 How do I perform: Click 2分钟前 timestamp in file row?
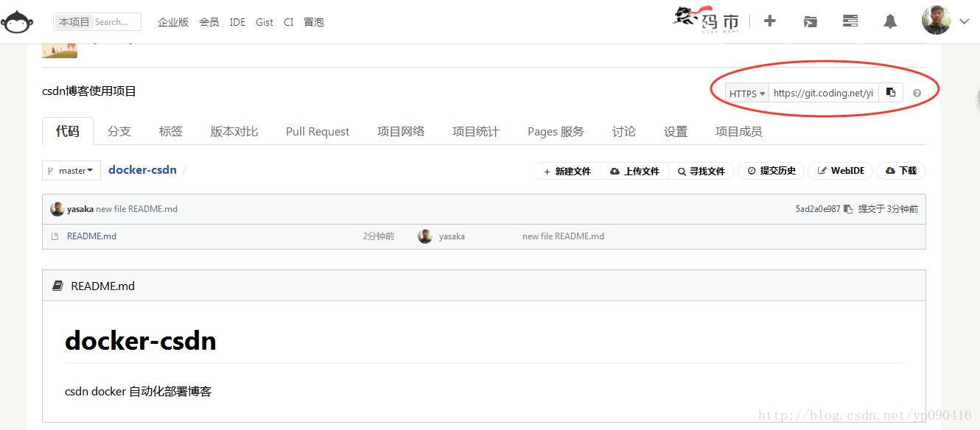coord(378,236)
